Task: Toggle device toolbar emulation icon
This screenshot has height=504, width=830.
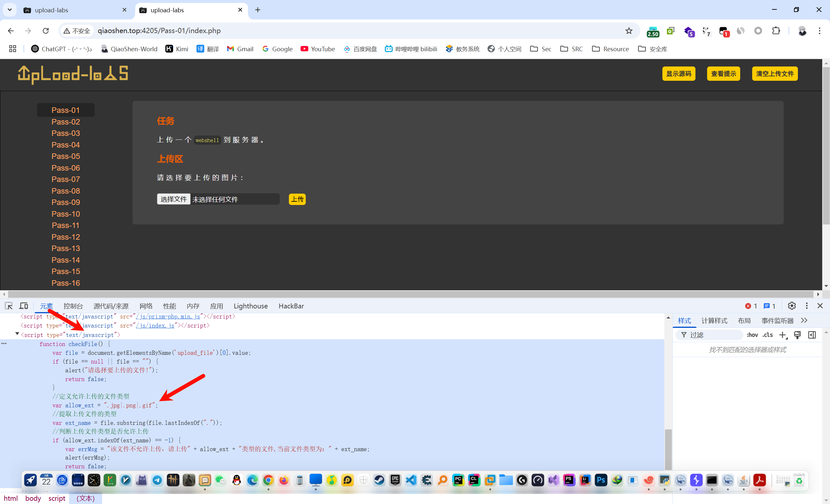Action: coord(24,306)
